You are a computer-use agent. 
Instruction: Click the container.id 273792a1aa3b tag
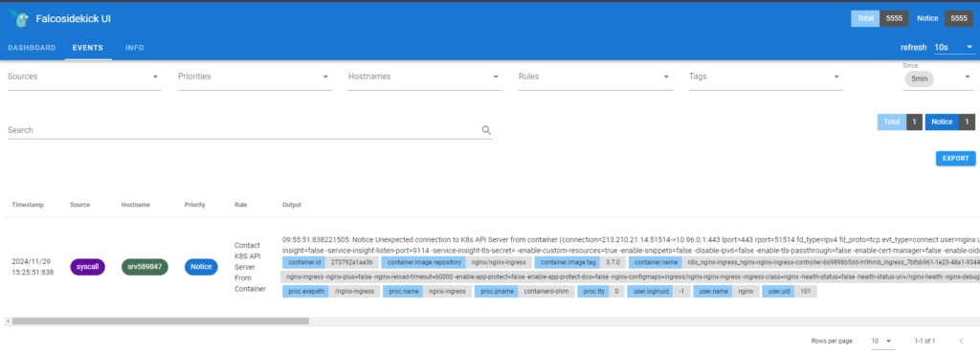click(330, 262)
